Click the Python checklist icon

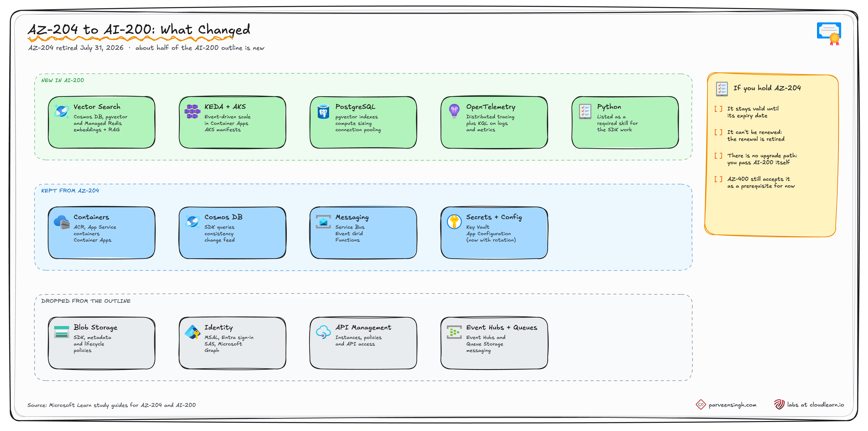click(x=585, y=111)
